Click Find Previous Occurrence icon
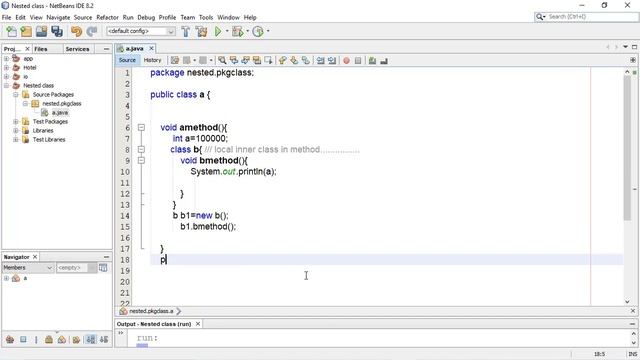The image size is (640, 360). coord(234,60)
